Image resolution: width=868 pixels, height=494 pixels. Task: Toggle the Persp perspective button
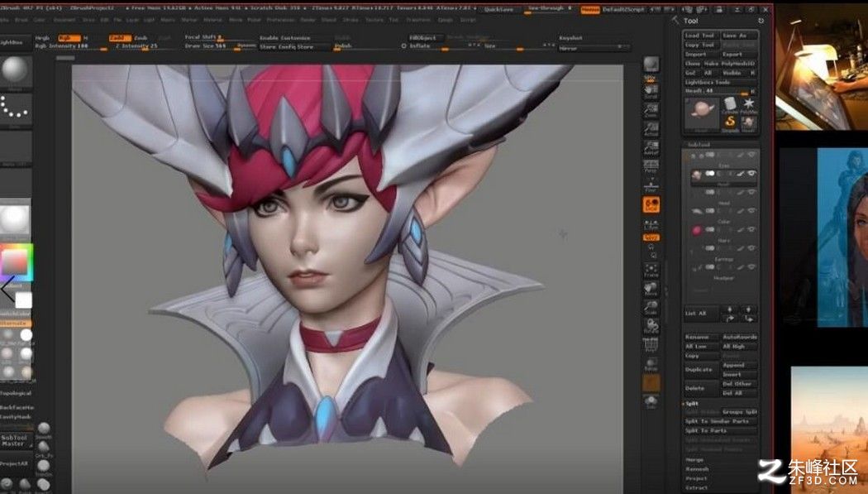(651, 166)
